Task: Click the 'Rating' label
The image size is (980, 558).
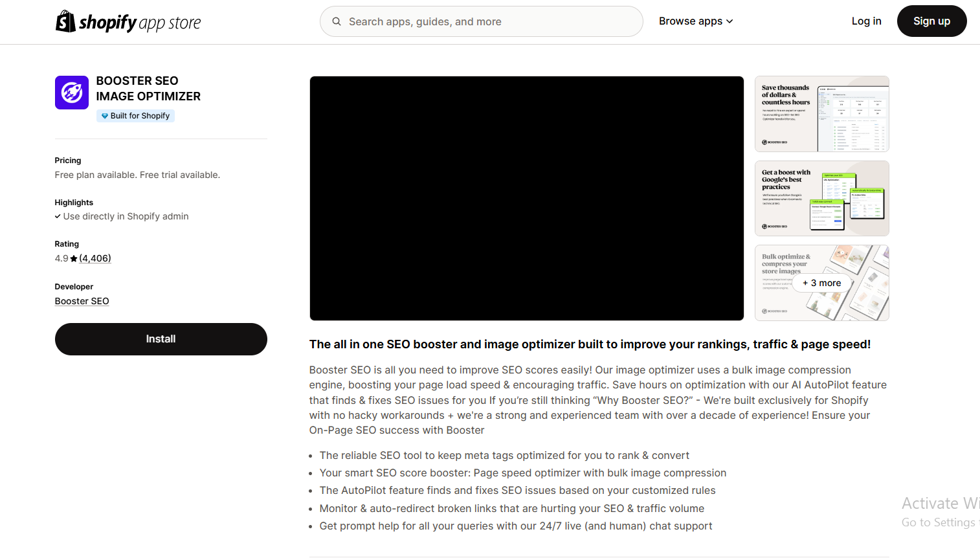Action: coord(67,244)
